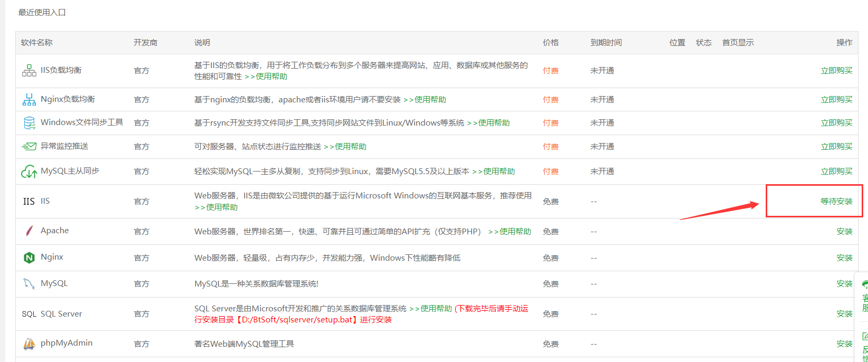Click the 状态 column header

[x=704, y=42]
